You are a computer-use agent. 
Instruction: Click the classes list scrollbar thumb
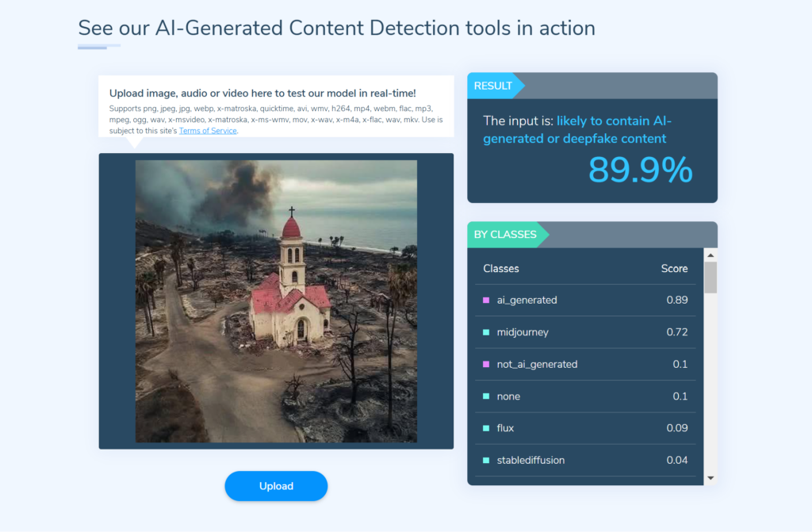point(710,277)
